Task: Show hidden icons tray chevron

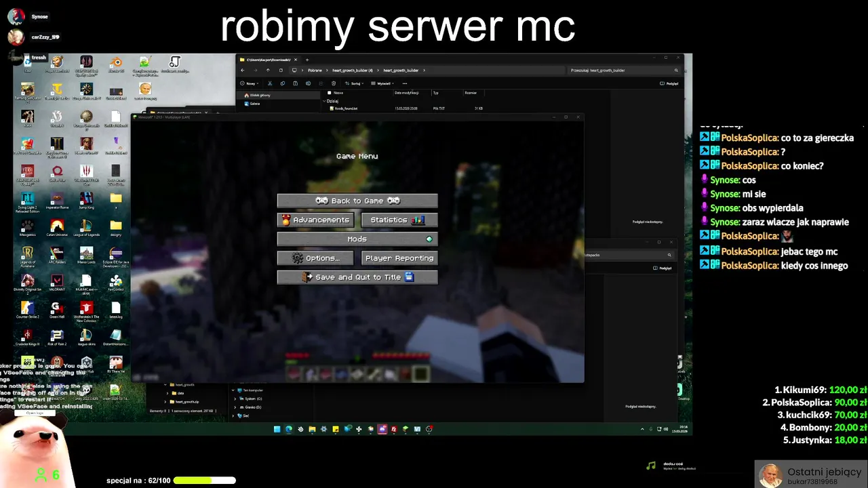Action: point(642,428)
